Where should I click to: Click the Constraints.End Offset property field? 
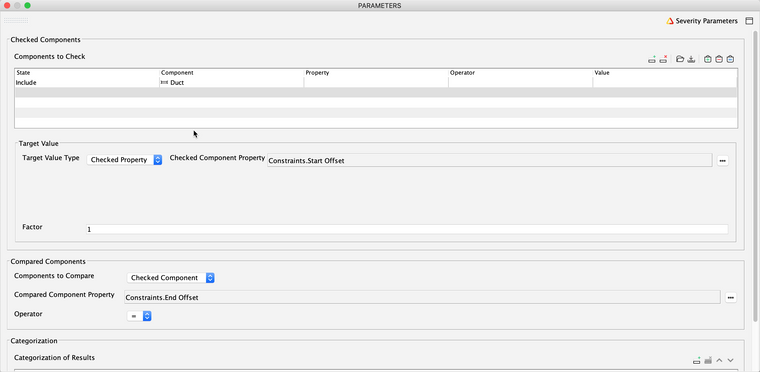point(422,297)
